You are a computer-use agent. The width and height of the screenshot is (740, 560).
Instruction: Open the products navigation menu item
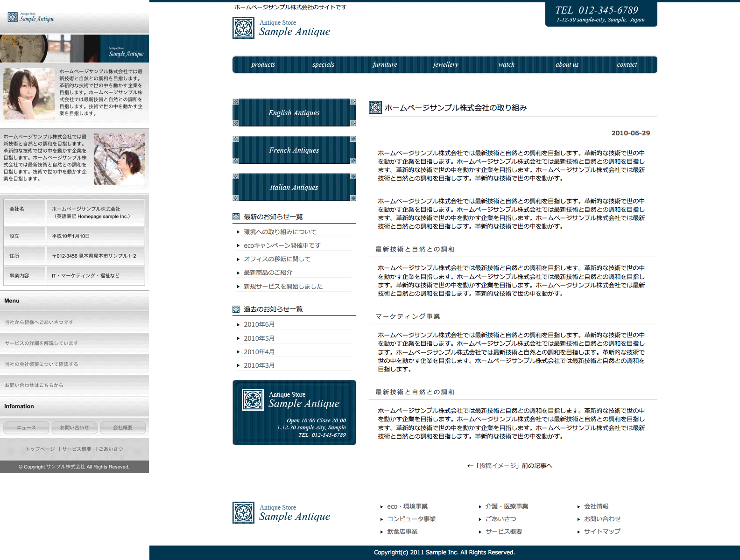pyautogui.click(x=263, y=65)
